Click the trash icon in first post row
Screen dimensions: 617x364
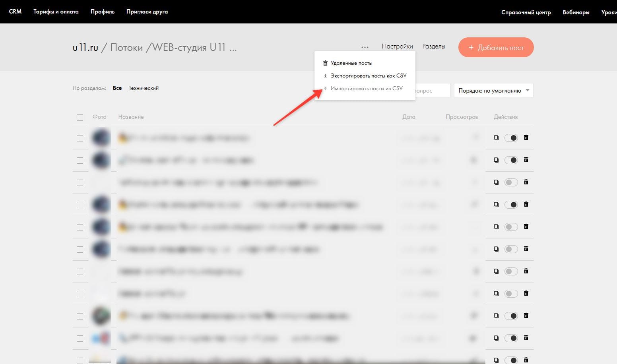pos(526,137)
